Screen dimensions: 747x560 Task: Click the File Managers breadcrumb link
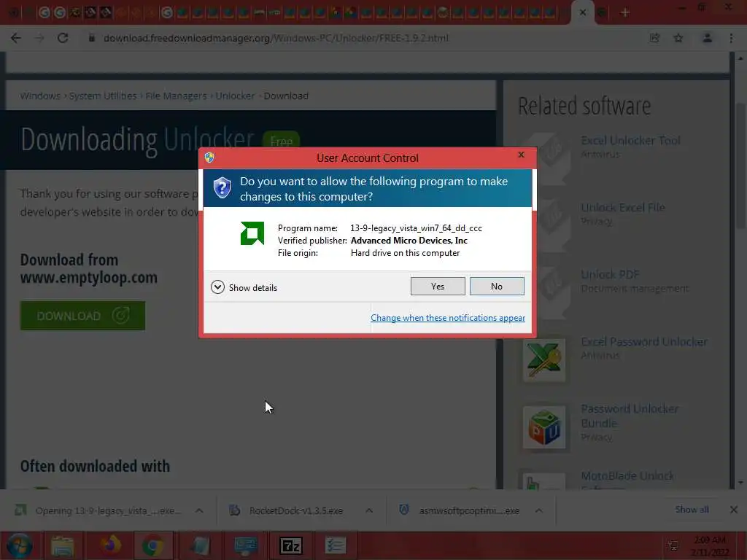(176, 96)
